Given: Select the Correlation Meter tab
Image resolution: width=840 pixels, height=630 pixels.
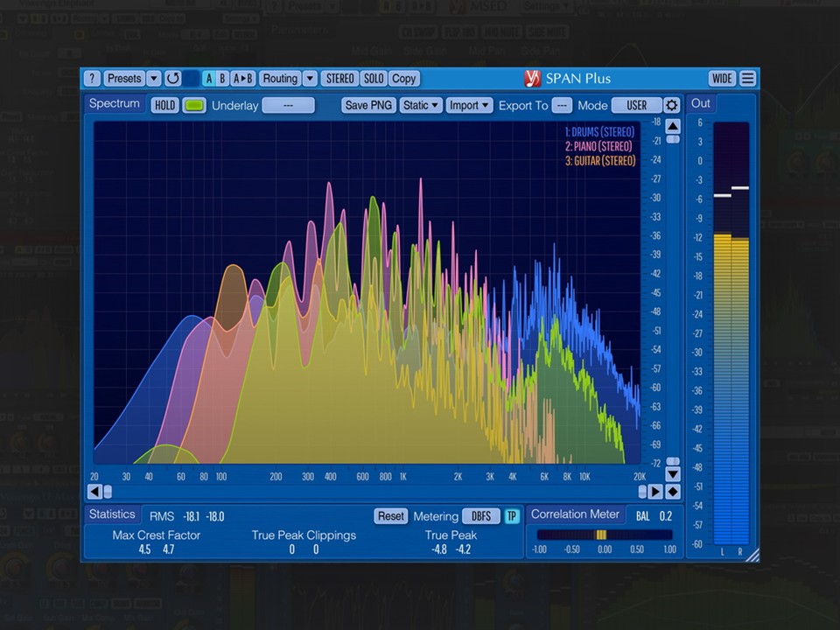Looking at the screenshot, I should pos(575,514).
